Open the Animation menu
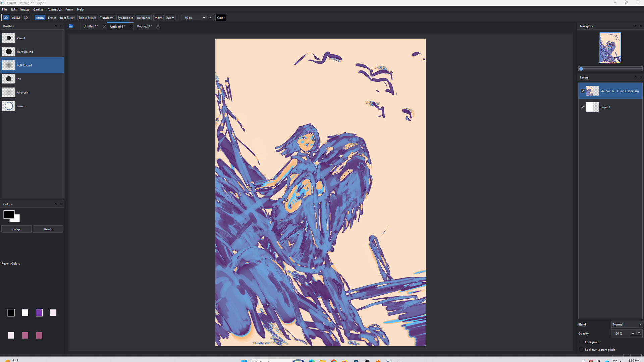 coord(55,9)
